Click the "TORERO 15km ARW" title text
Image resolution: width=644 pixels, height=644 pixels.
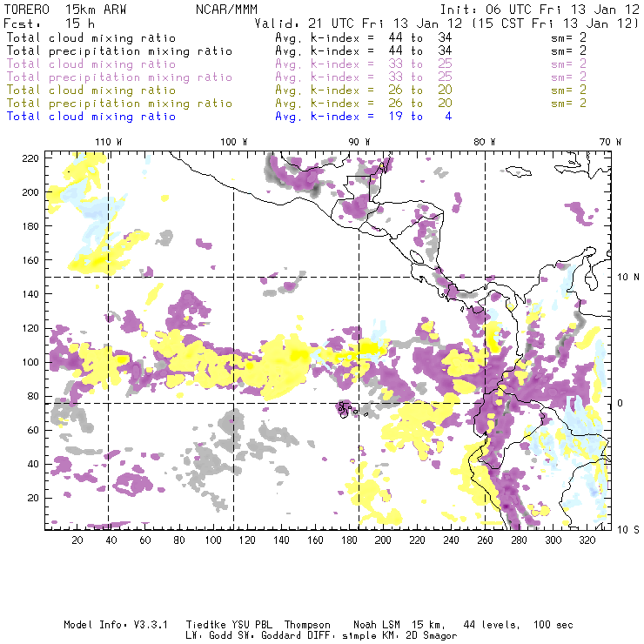point(65,10)
